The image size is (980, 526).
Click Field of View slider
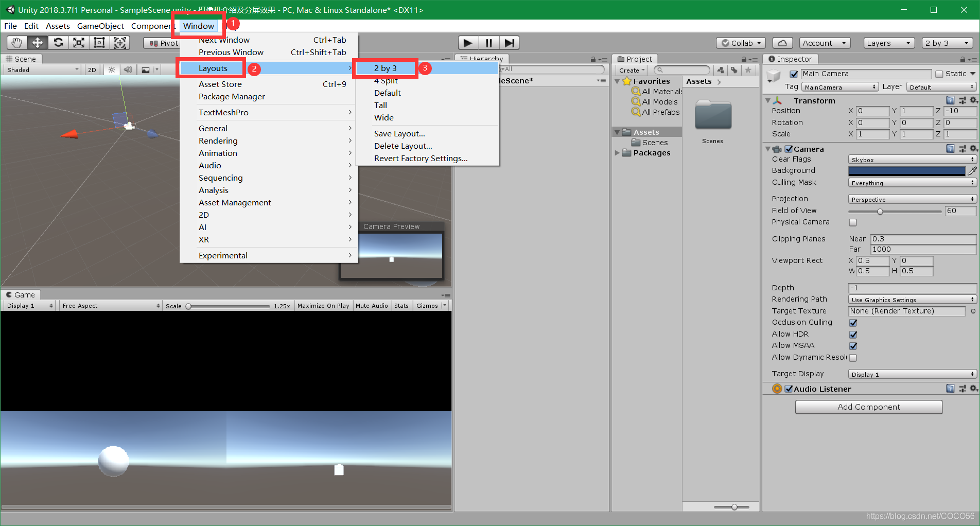click(895, 211)
